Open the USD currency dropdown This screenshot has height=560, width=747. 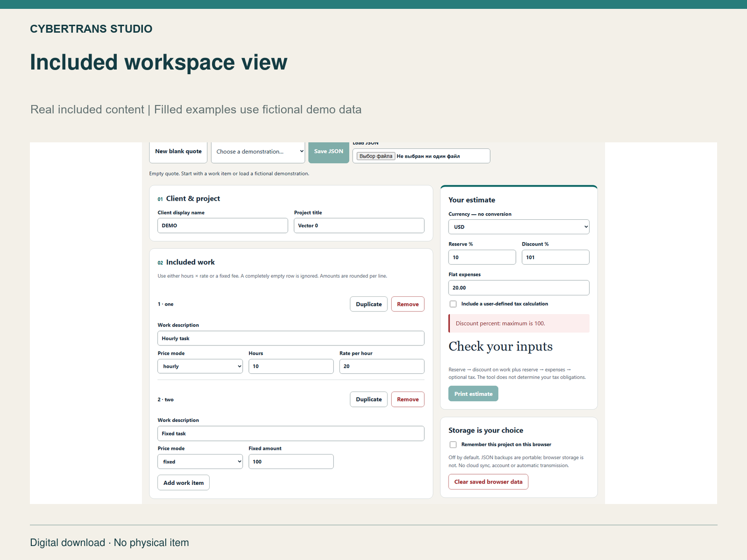[519, 227]
